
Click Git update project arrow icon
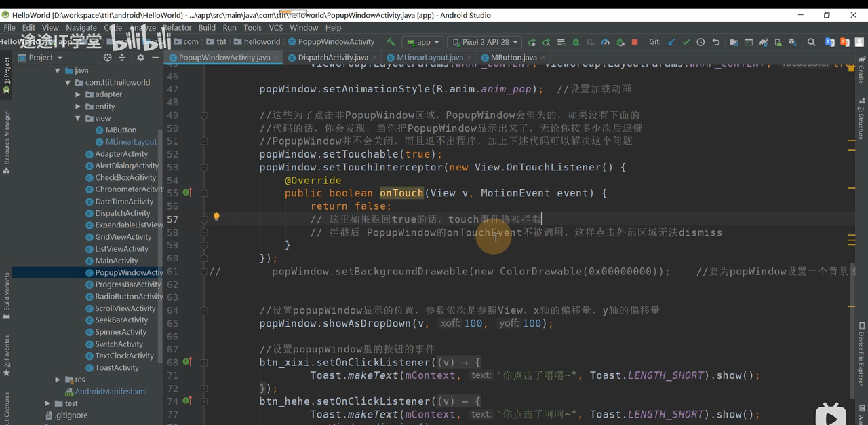point(671,42)
